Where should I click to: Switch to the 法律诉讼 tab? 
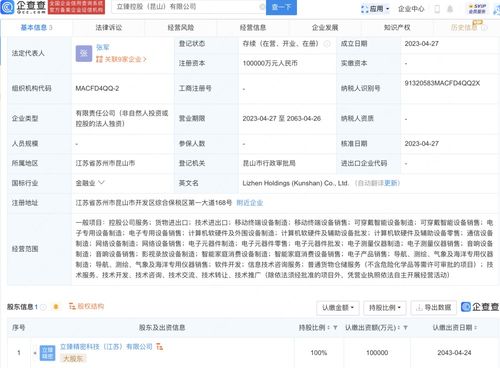coord(109,28)
